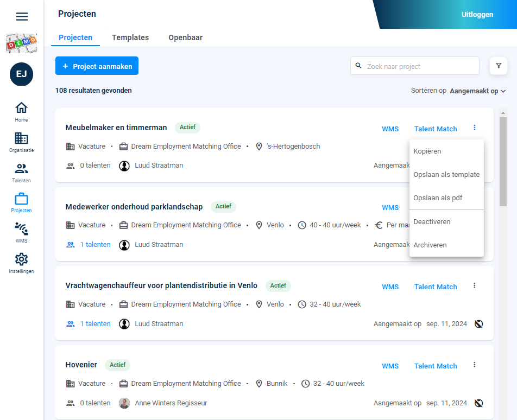Screen dimensions: 517x420
Task: Choose Kopiëren from the context menu
Action: tap(446, 151)
